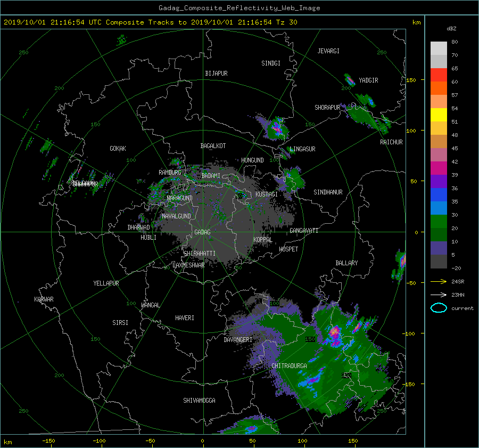Image resolution: width=479 pixels, height=448 pixels.
Task: Click the RAMDURG city label
Action: tap(170, 173)
